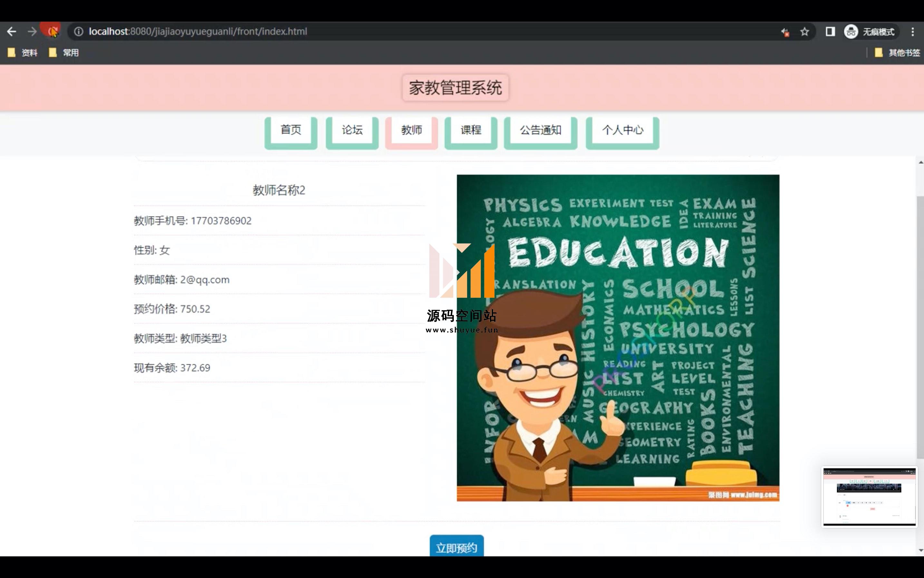Open the Chrome three-dot menu

(x=912, y=31)
